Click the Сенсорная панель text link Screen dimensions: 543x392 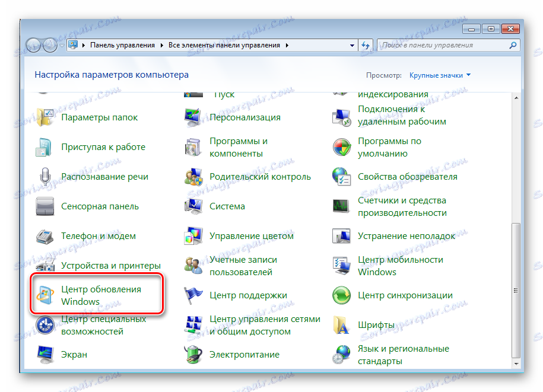[x=100, y=206]
